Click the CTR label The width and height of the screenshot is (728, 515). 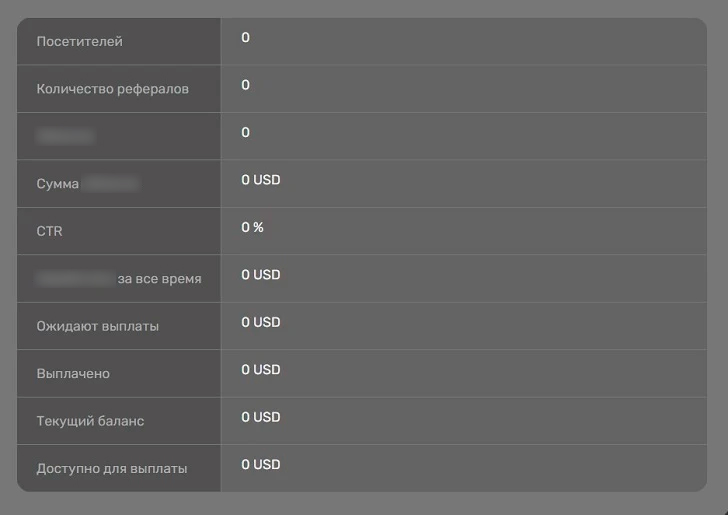tap(49, 231)
